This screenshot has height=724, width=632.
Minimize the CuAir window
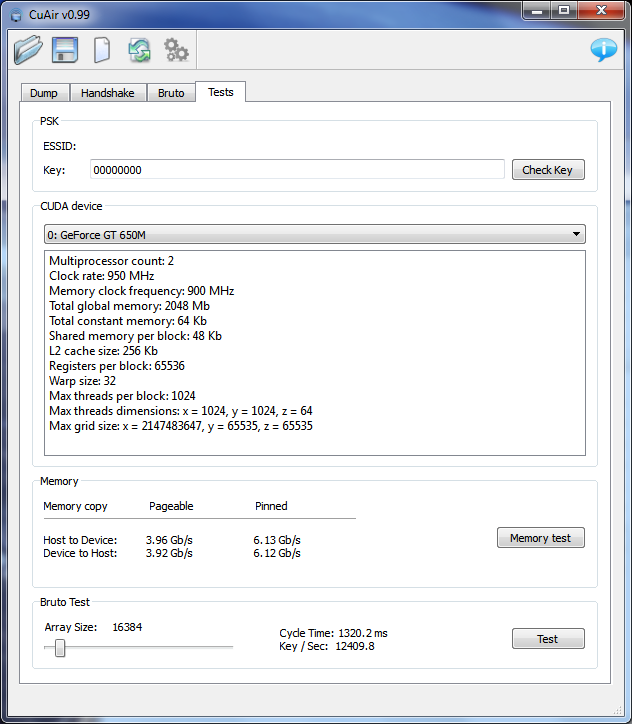[x=537, y=11]
